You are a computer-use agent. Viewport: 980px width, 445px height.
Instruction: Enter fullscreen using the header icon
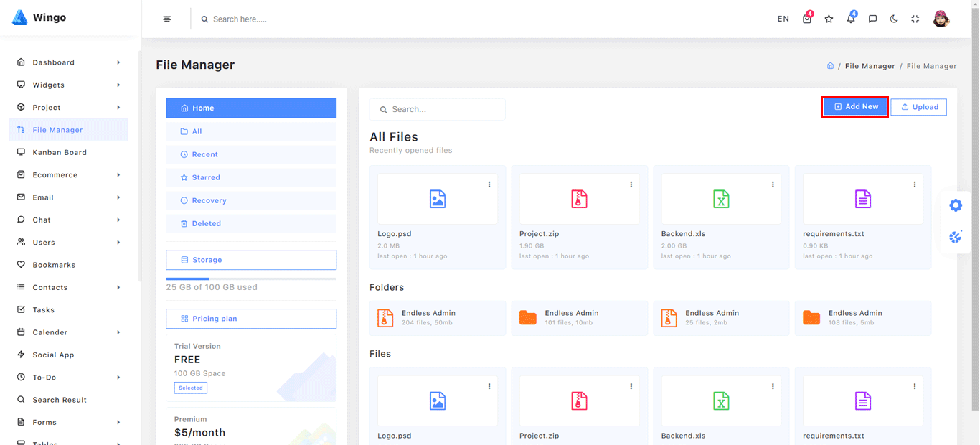[x=915, y=19]
